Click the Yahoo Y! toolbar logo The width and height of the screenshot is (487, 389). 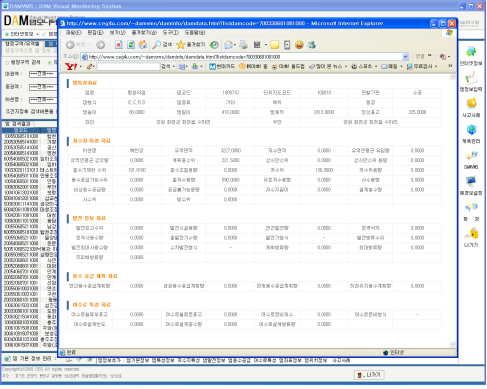(x=71, y=67)
